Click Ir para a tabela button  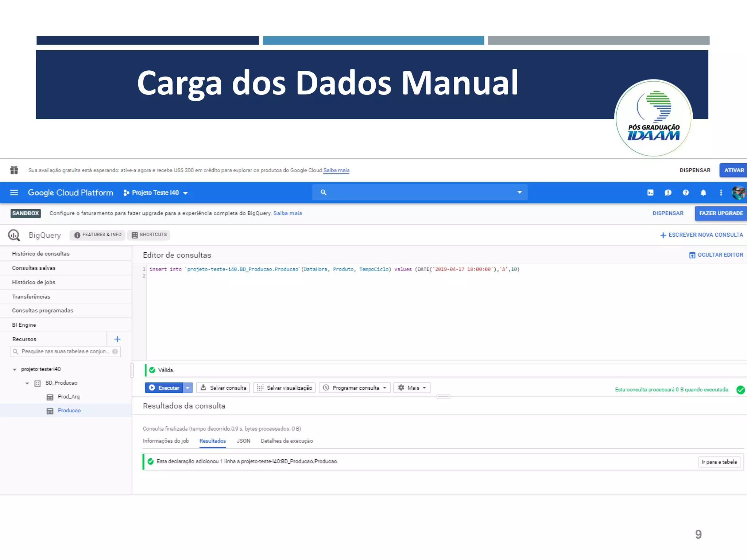point(719,462)
